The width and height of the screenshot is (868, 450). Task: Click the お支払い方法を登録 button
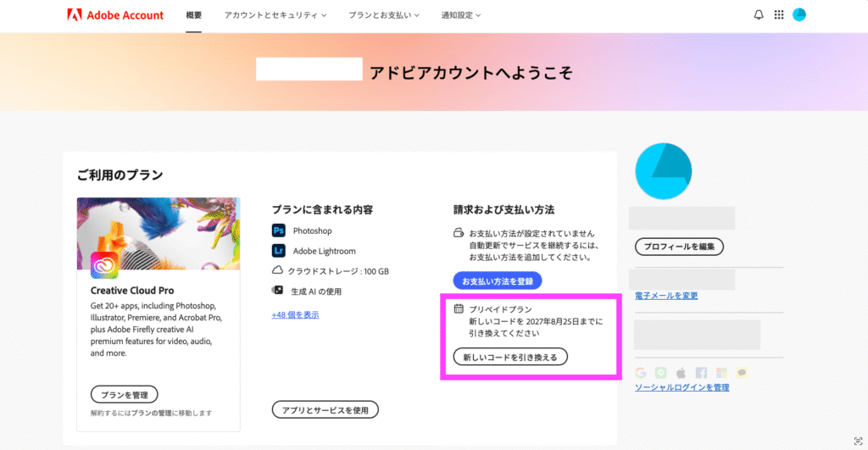click(497, 281)
